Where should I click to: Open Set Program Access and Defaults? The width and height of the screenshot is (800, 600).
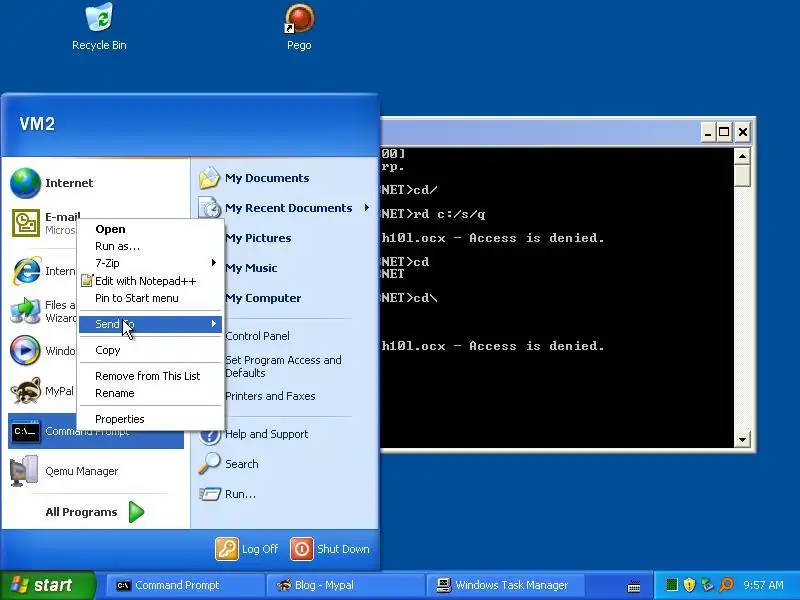[x=283, y=366]
